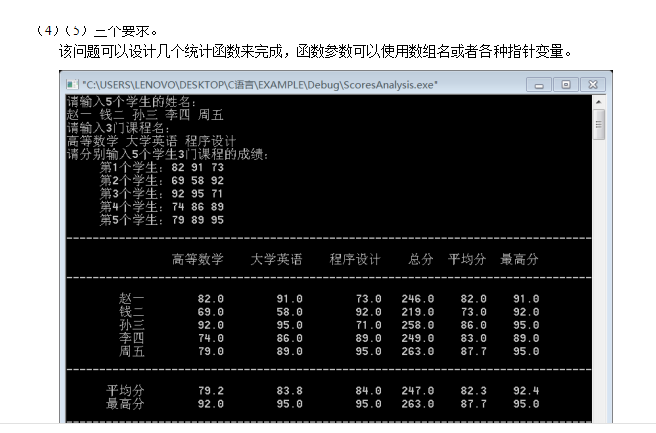This screenshot has width=656, height=433.
Task: Click input line 第3个学生: 92 95 71
Action: (x=161, y=194)
